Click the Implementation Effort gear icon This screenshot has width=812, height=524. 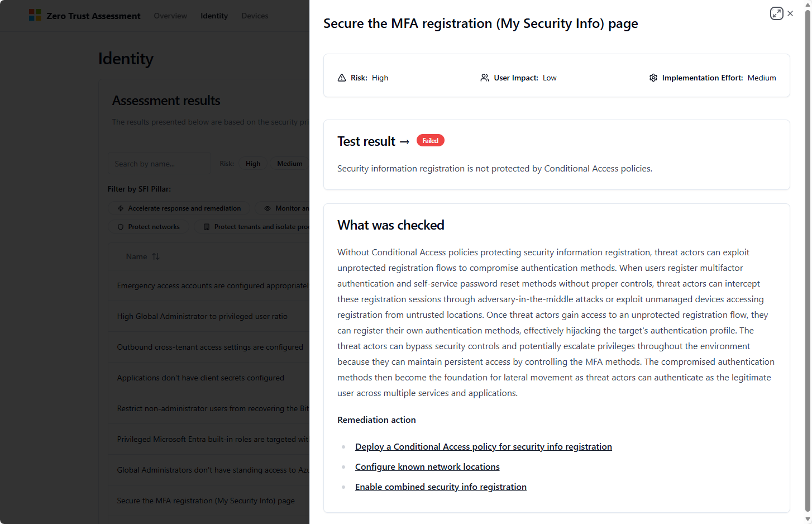(653, 78)
